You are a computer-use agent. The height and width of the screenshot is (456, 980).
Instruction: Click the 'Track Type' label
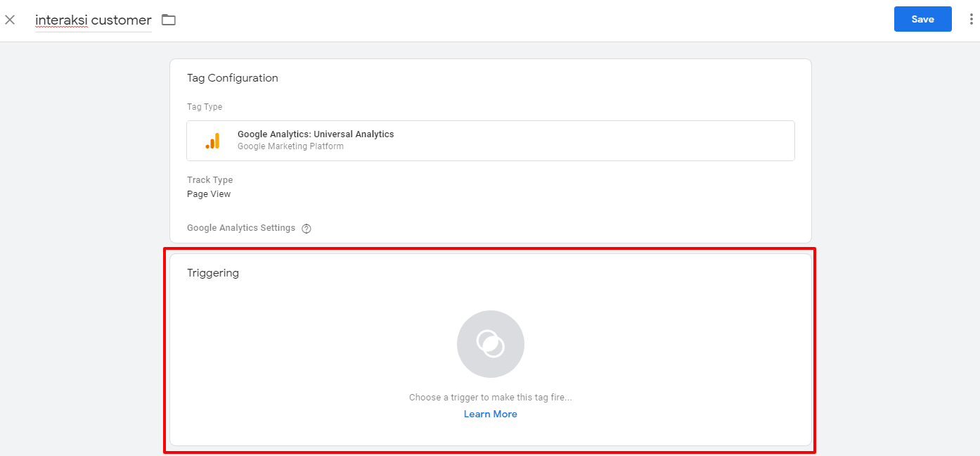coord(209,180)
